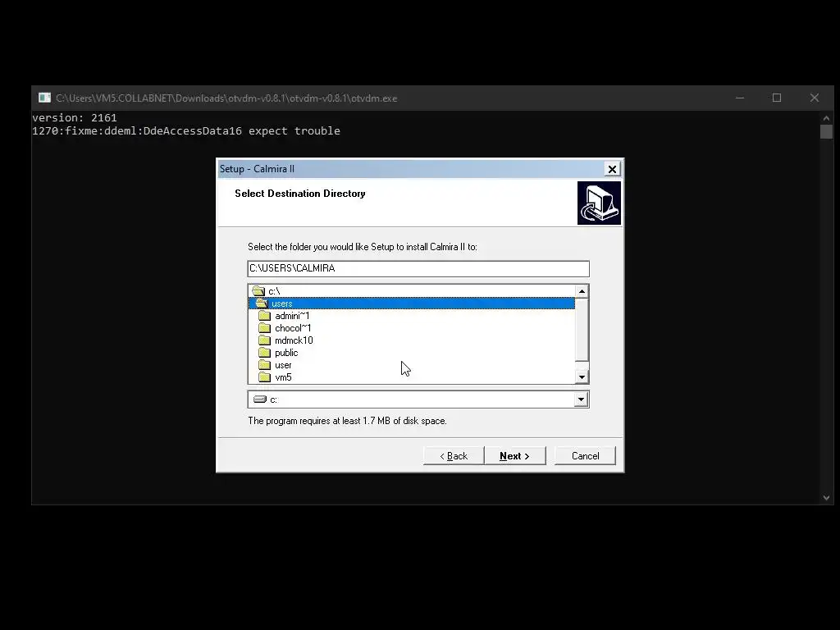Click console scrollbar down arrow
840x630 pixels.
coord(826,498)
